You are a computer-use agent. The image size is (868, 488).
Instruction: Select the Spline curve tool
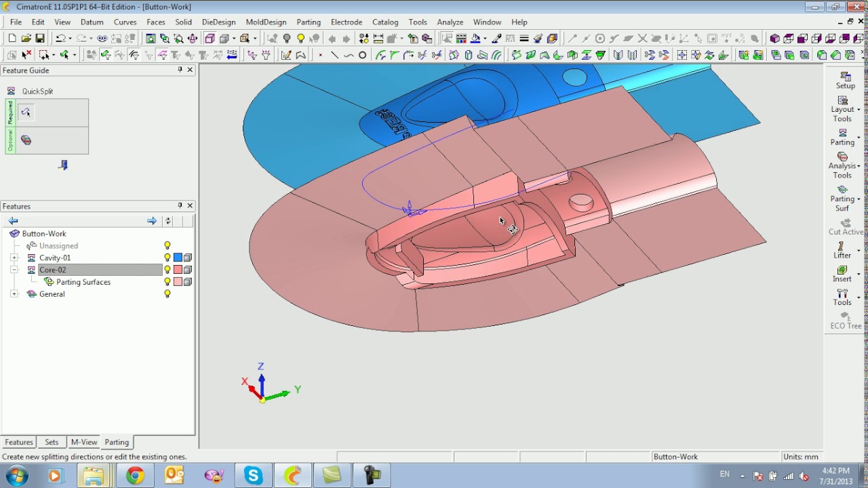coord(349,55)
